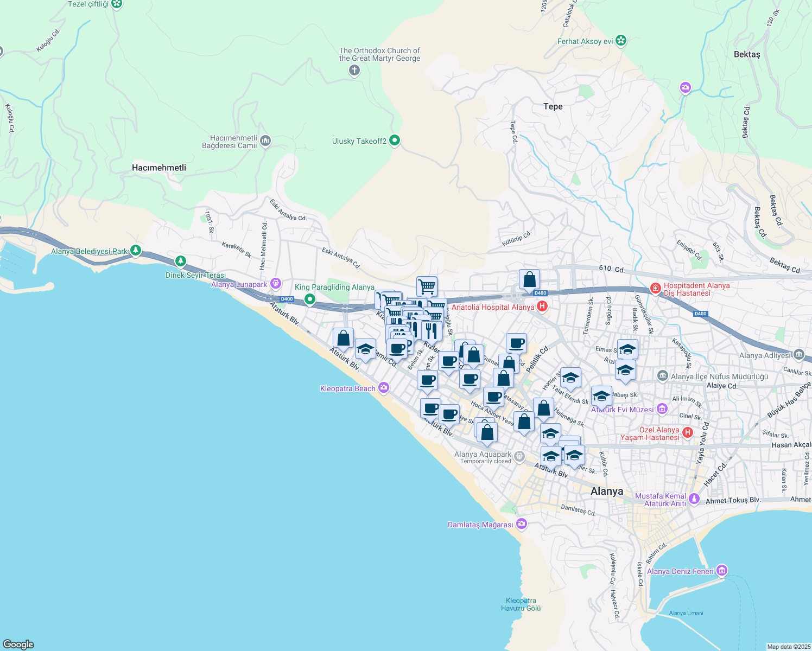Click the Alanya İlçe Nüfus Müdürlüğü icon
812x651 pixels.
click(662, 375)
